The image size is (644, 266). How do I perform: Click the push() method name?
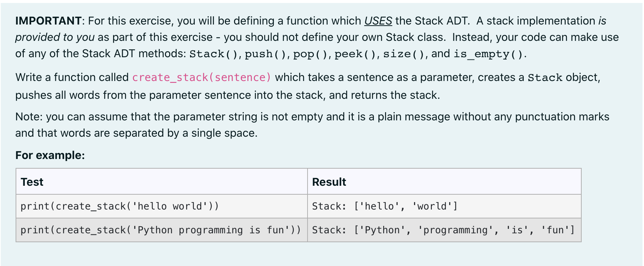tap(265, 54)
